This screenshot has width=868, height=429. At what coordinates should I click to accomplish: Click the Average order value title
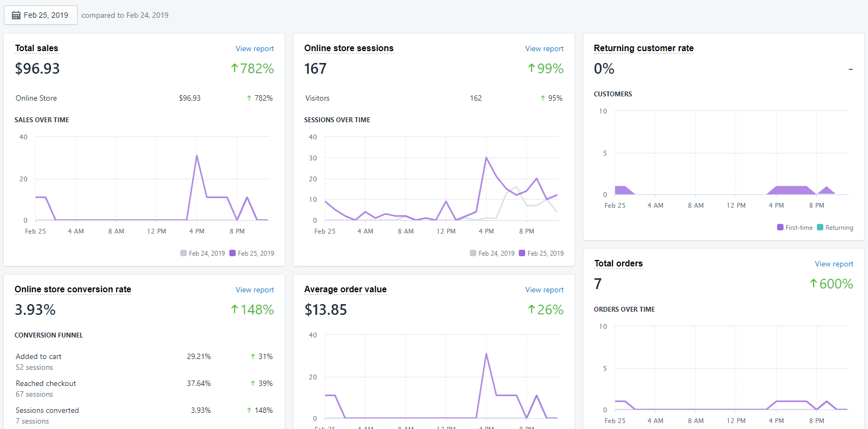(345, 289)
